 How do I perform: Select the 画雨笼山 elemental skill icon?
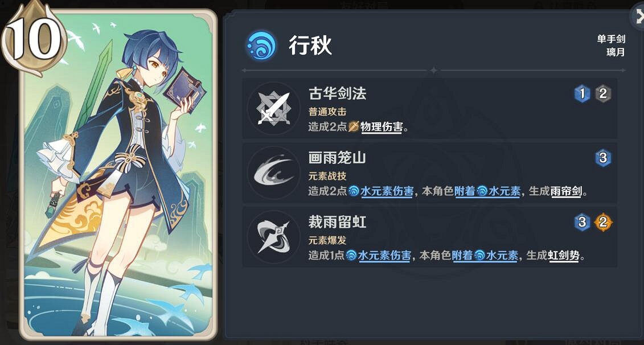(273, 172)
